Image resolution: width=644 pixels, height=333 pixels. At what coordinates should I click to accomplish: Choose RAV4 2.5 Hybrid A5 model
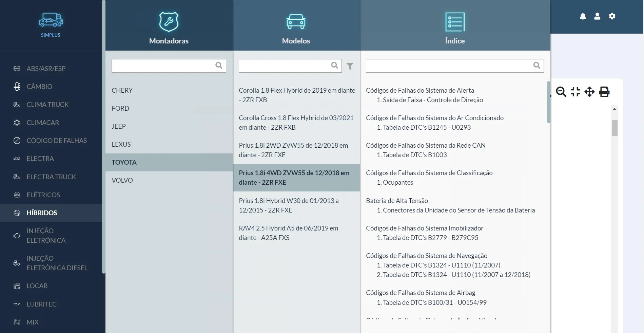pos(288,233)
